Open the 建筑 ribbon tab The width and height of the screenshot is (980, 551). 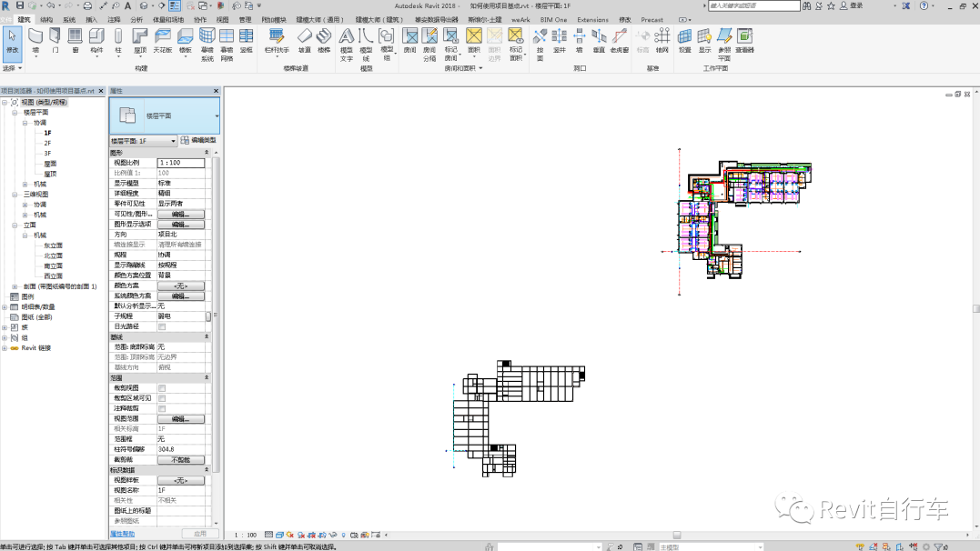tap(24, 19)
